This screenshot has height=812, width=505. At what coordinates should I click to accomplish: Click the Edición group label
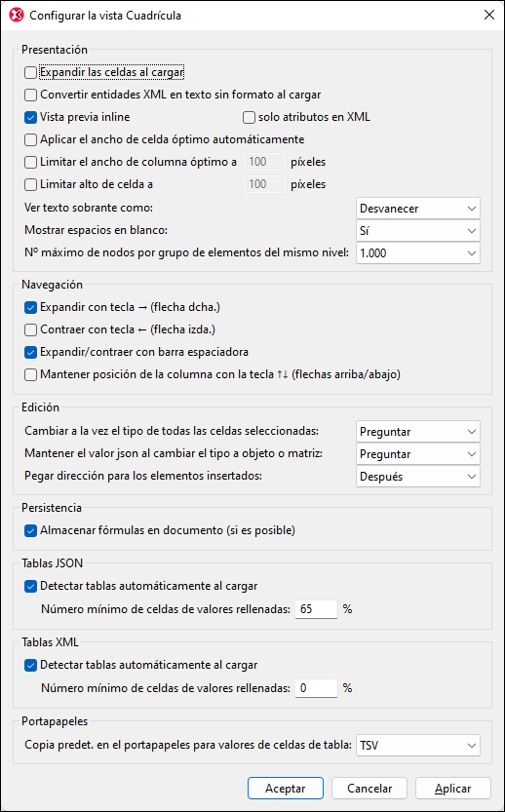coord(40,407)
